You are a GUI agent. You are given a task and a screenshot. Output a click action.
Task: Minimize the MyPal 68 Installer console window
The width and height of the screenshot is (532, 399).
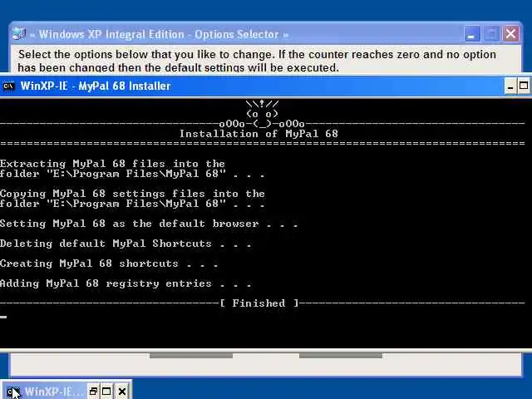[x=510, y=86]
